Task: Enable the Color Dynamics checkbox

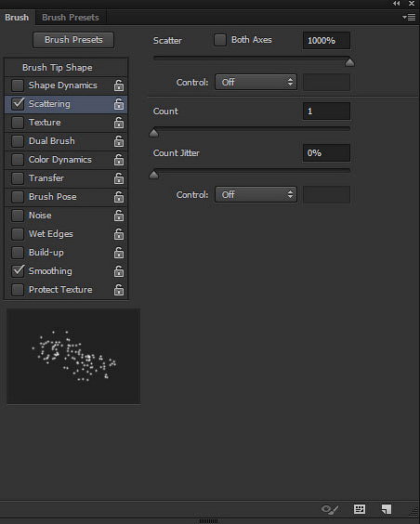Action: tap(18, 160)
